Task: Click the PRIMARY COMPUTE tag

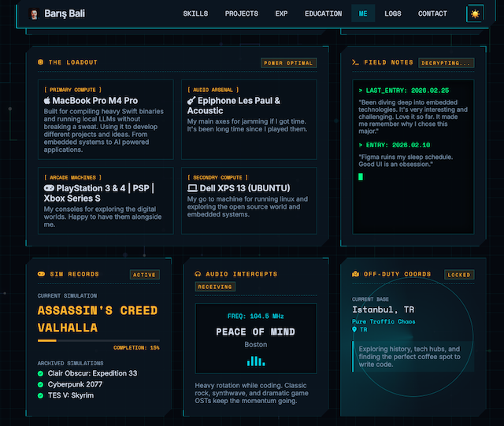Action: (72, 90)
